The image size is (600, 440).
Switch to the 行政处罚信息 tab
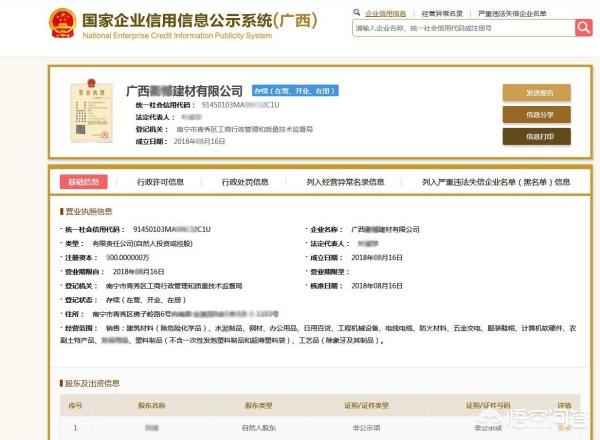245,182
